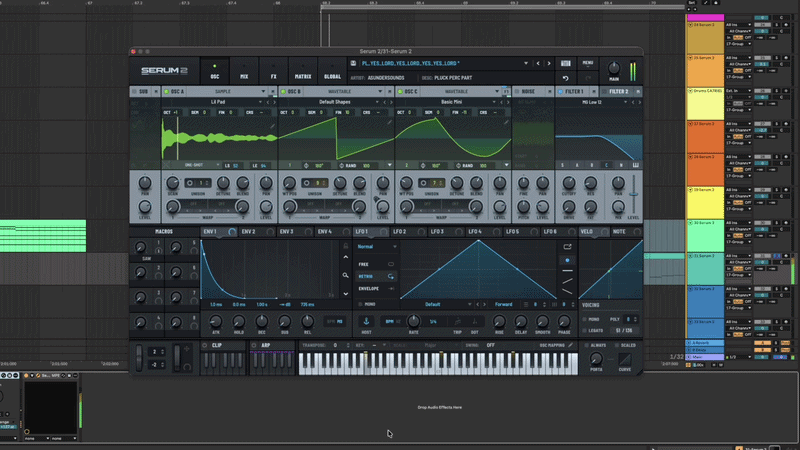Switch to the MATRIX tab

tap(303, 71)
